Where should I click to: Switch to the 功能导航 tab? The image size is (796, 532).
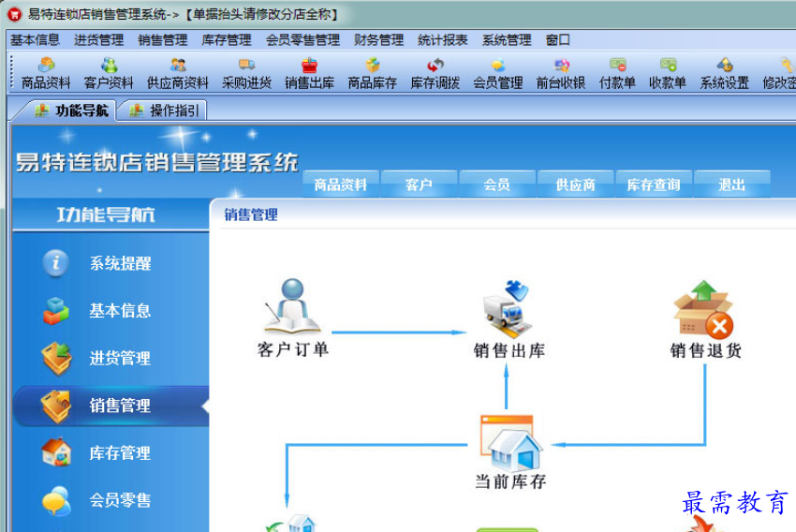tap(71, 111)
